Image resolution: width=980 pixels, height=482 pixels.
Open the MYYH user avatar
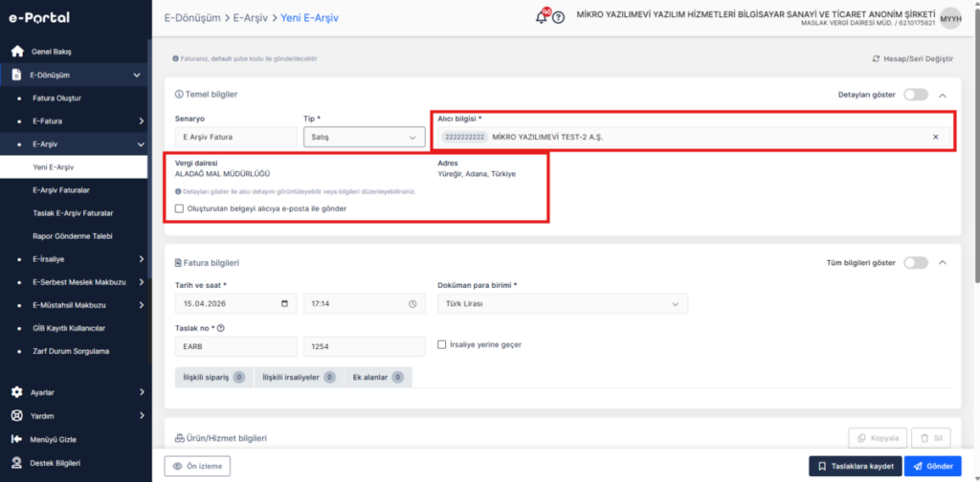pyautogui.click(x=950, y=17)
